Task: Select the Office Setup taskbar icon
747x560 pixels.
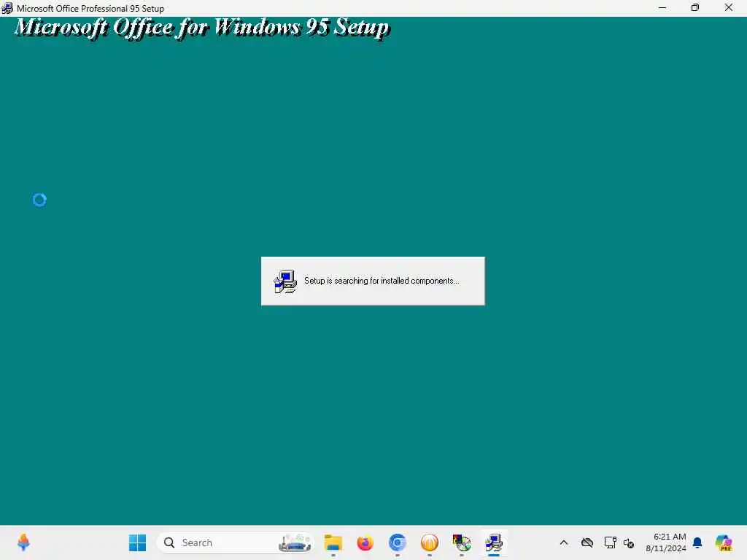Action: (494, 542)
